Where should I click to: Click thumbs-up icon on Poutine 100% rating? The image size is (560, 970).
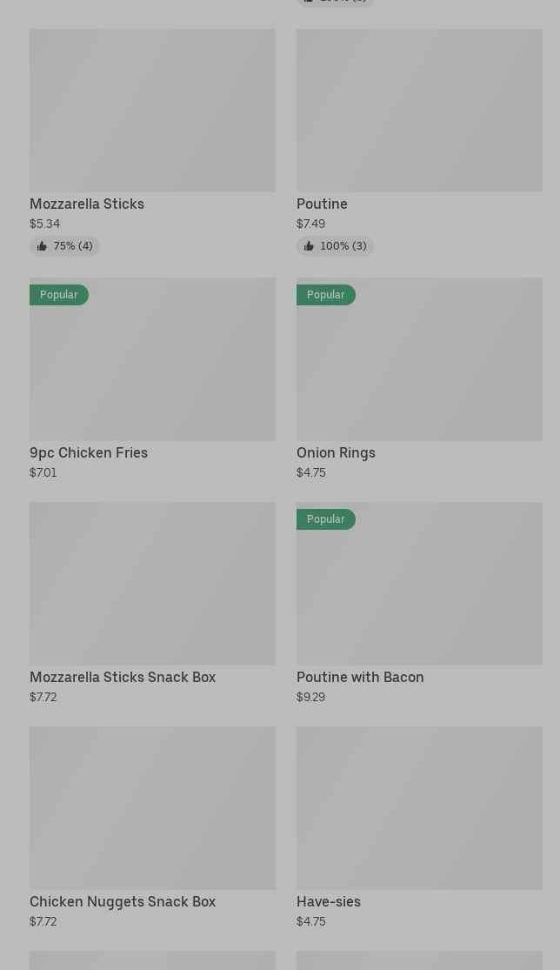coord(309,246)
